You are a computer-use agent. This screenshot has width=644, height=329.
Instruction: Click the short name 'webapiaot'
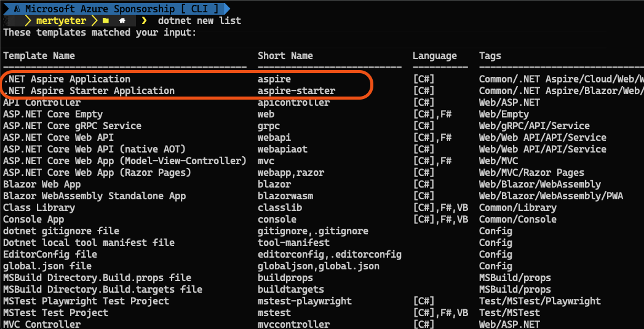(x=282, y=149)
